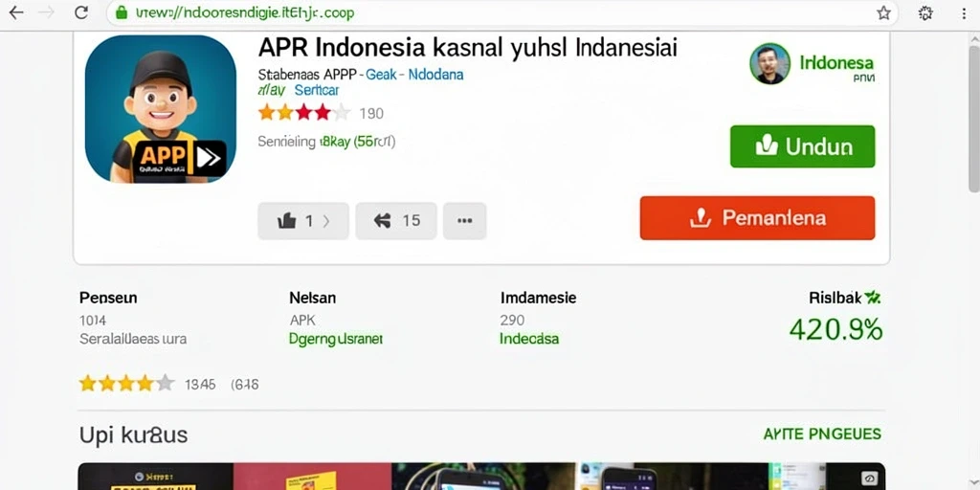Image resolution: width=980 pixels, height=490 pixels.
Task: Open the browser three-dot menu
Action: click(965, 13)
